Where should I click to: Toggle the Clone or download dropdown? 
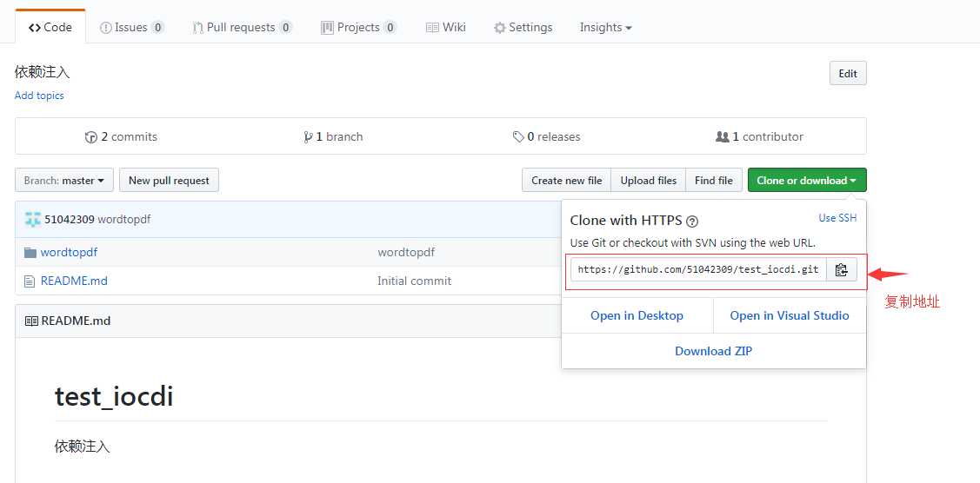click(807, 181)
